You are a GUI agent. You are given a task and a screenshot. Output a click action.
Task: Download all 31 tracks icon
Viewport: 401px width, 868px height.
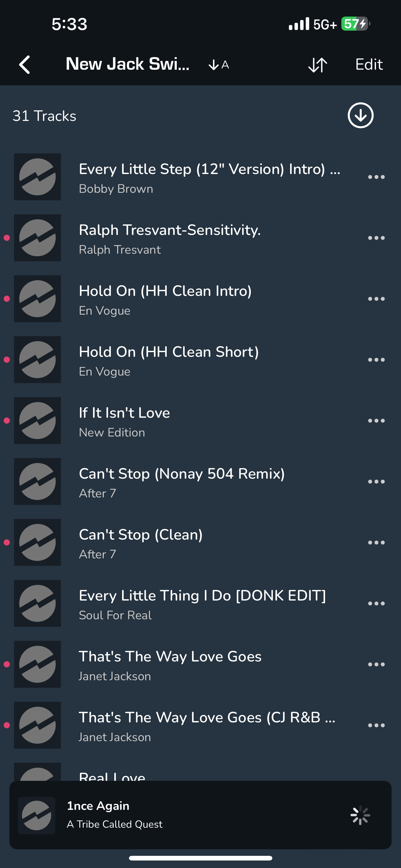361,115
